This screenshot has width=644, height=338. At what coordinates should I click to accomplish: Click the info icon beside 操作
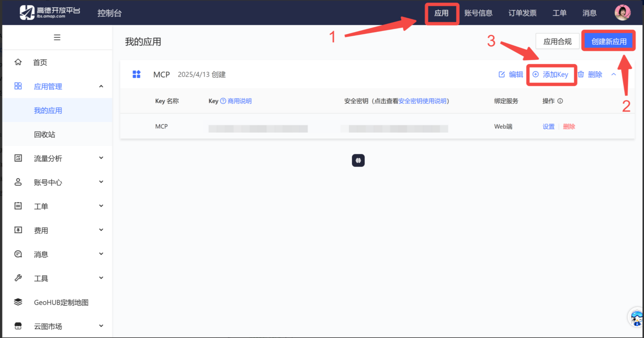coord(560,101)
